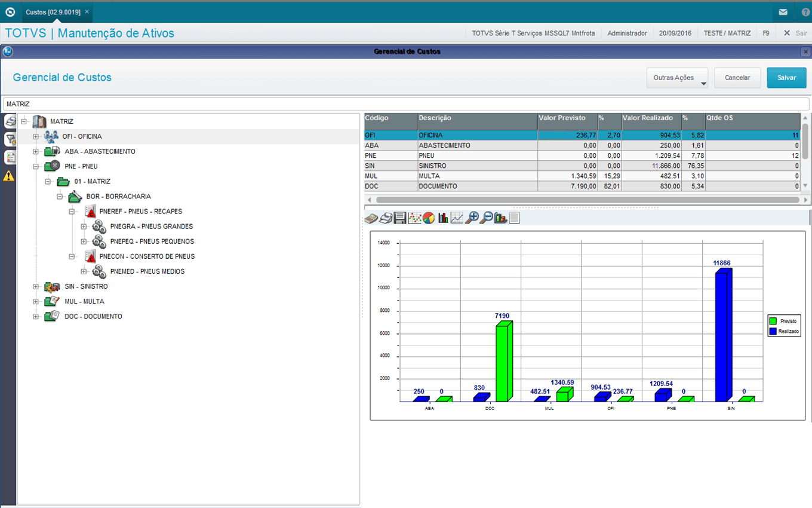The height and width of the screenshot is (508, 812).
Task: Switch to line chart view
Action: [x=457, y=218]
